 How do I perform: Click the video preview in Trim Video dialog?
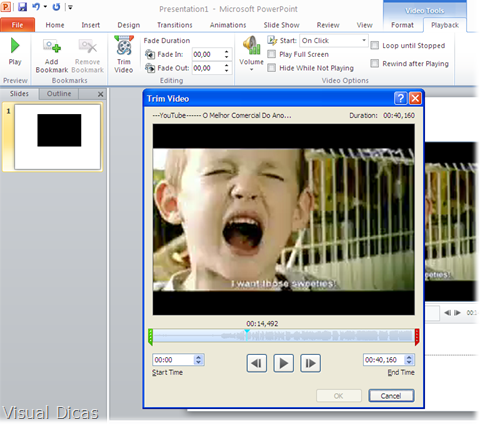284,219
